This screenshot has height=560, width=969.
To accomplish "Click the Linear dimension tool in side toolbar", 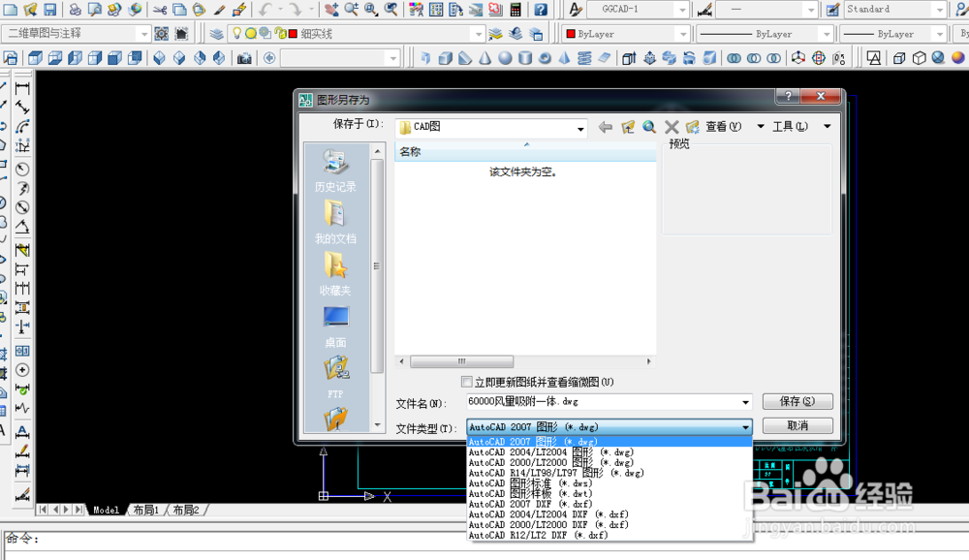I will point(22,89).
